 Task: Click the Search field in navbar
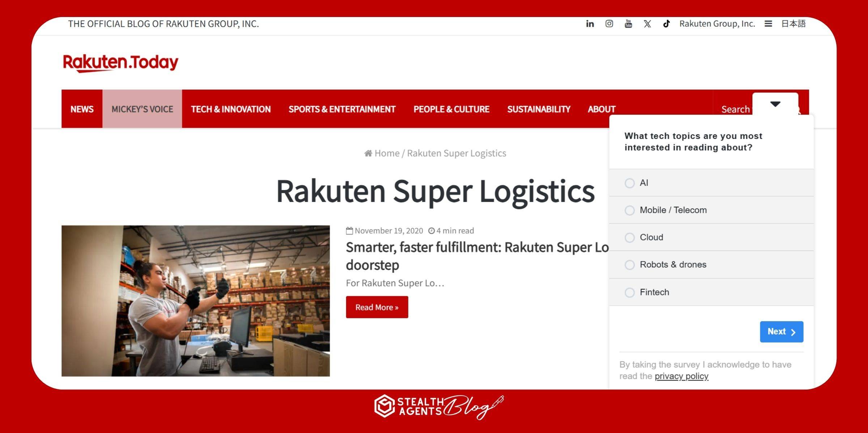coord(736,109)
